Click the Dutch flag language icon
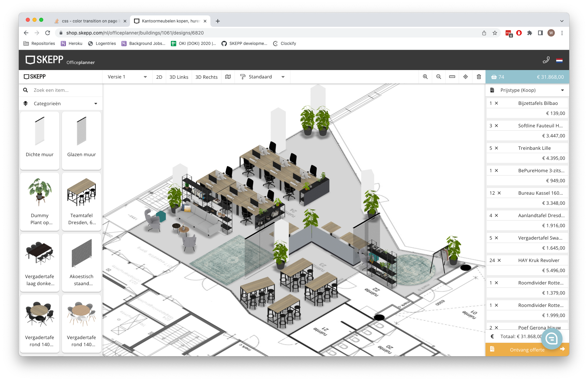The image size is (588, 381). (x=559, y=60)
